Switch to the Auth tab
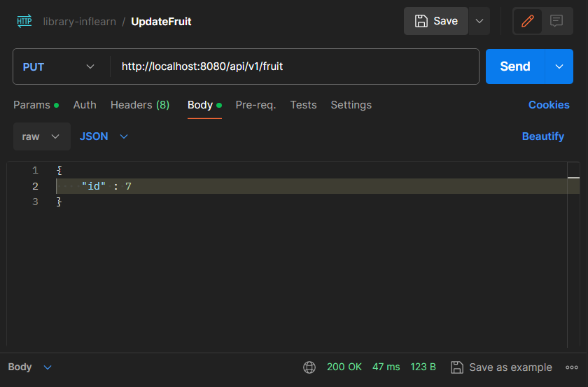Image resolution: width=588 pixels, height=387 pixels. pos(85,105)
